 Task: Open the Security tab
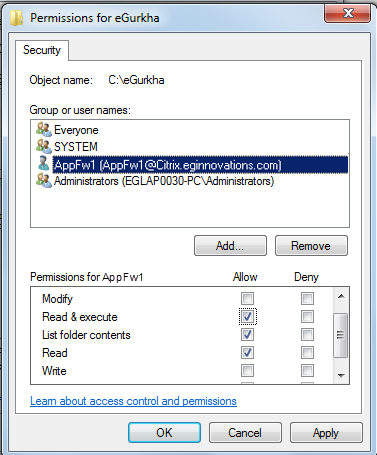click(x=42, y=50)
